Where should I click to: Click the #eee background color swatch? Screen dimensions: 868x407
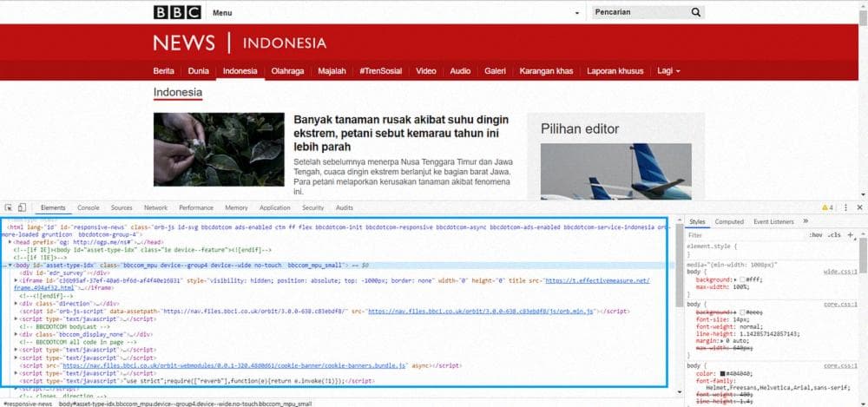(742, 313)
